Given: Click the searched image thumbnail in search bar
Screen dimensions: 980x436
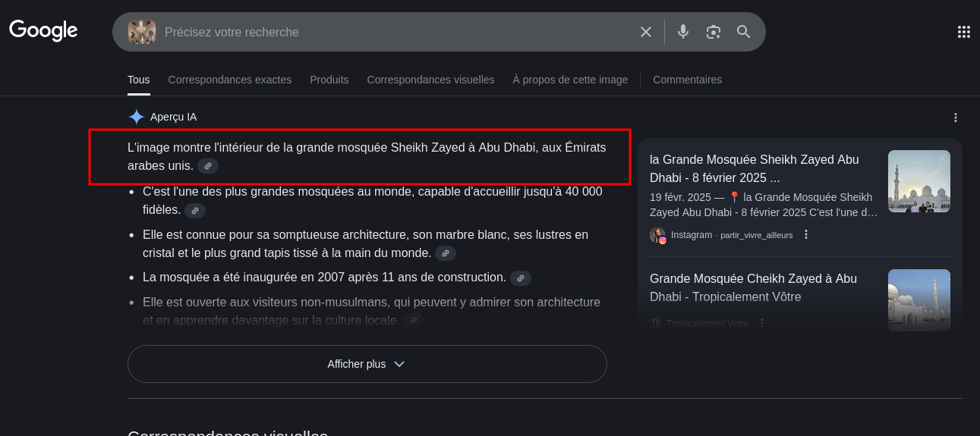Looking at the screenshot, I should pyautogui.click(x=142, y=32).
